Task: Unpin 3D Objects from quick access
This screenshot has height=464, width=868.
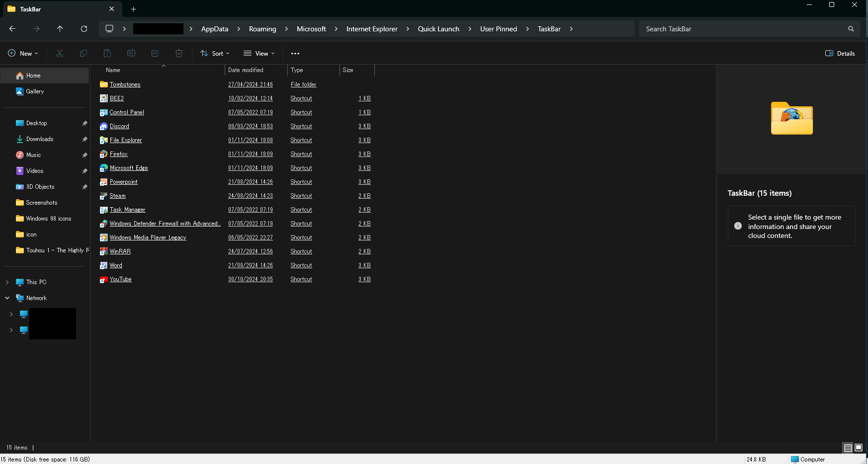Action: (85, 187)
